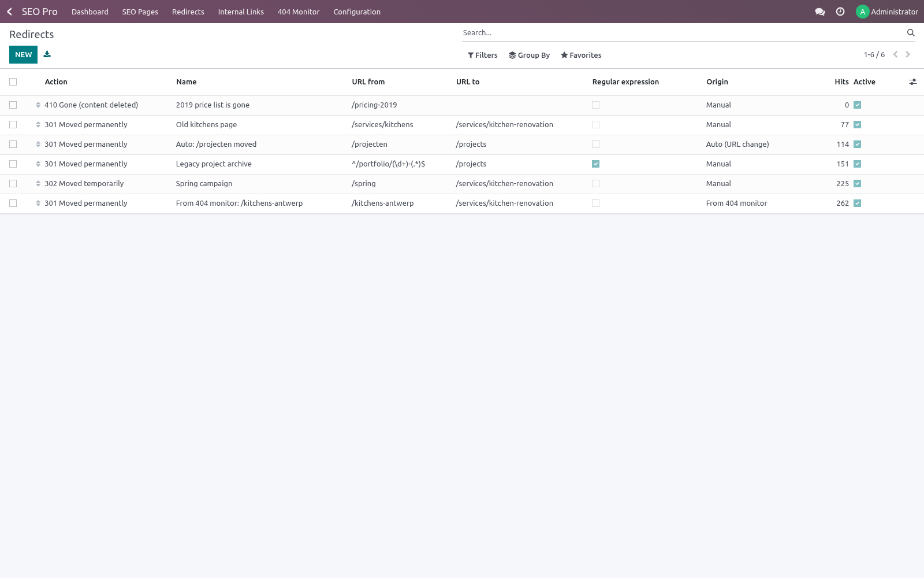The image size is (924, 578).
Task: Click drag handle of From 404 monitor row
Action: pyautogui.click(x=38, y=203)
